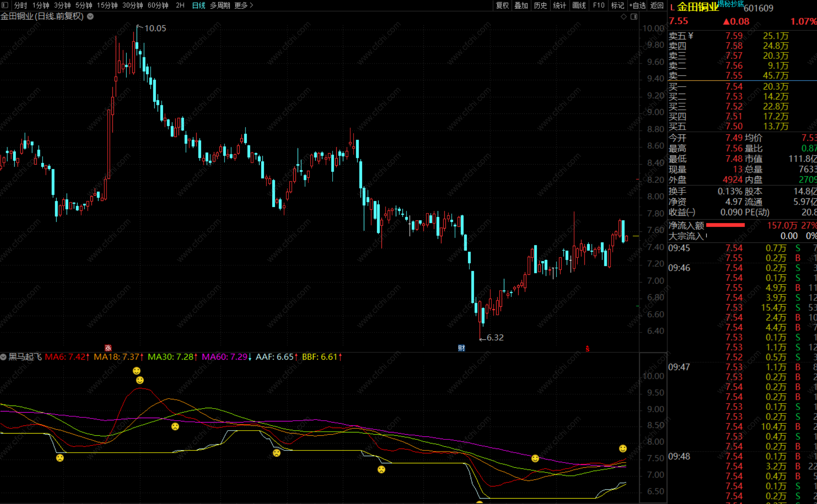This screenshot has height=504, width=817.
Task: Add stock via +自选 button
Action: click(x=637, y=5)
